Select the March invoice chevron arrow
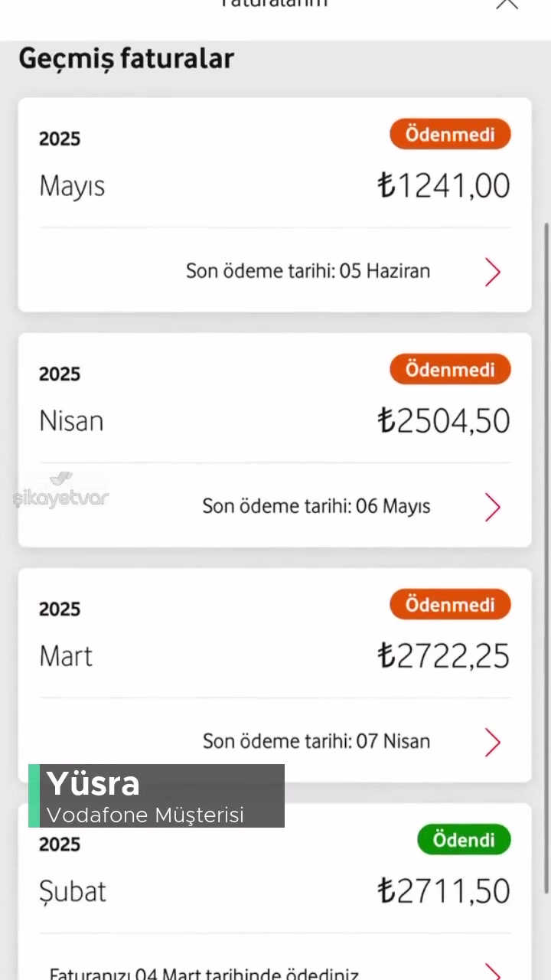This screenshot has height=980, width=551. point(492,741)
